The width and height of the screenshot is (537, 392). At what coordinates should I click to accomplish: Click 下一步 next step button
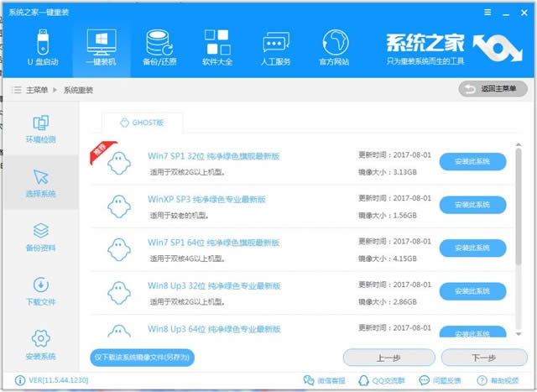point(484,358)
